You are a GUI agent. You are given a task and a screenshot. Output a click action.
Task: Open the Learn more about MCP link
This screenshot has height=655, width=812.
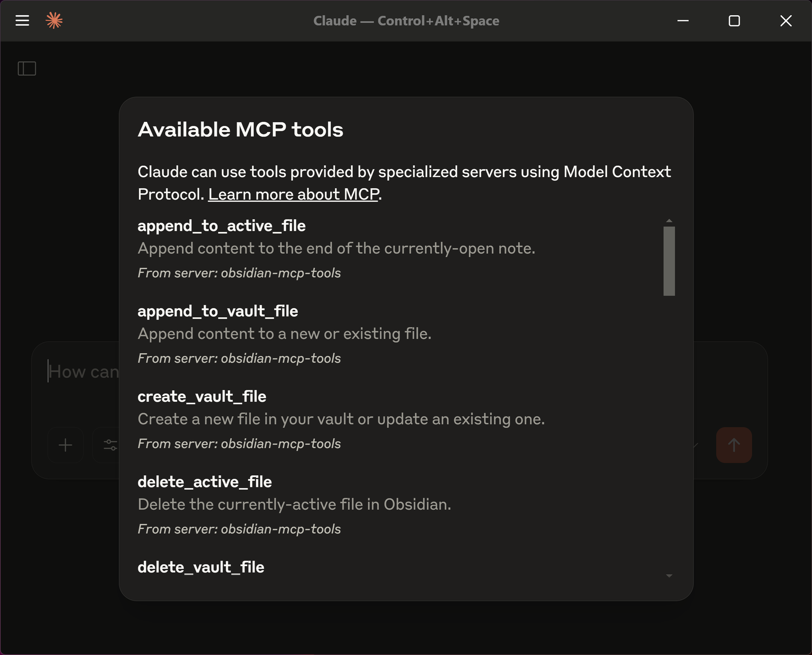[294, 194]
